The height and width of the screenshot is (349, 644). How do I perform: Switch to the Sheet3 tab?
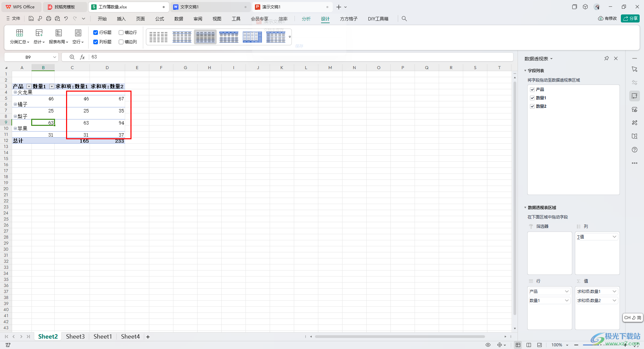click(x=75, y=337)
